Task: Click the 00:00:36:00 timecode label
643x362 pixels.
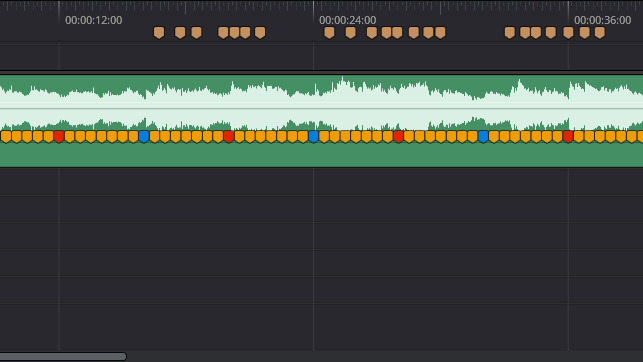Action: click(x=602, y=20)
